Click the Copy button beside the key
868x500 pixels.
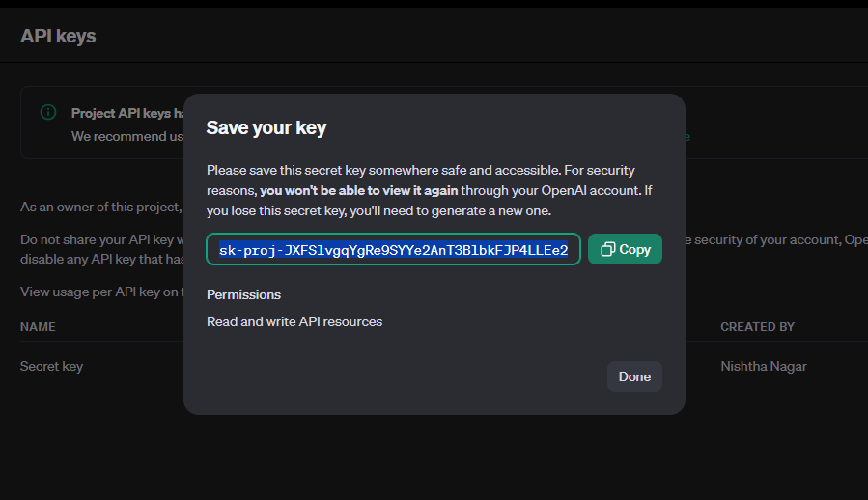pyautogui.click(x=625, y=249)
